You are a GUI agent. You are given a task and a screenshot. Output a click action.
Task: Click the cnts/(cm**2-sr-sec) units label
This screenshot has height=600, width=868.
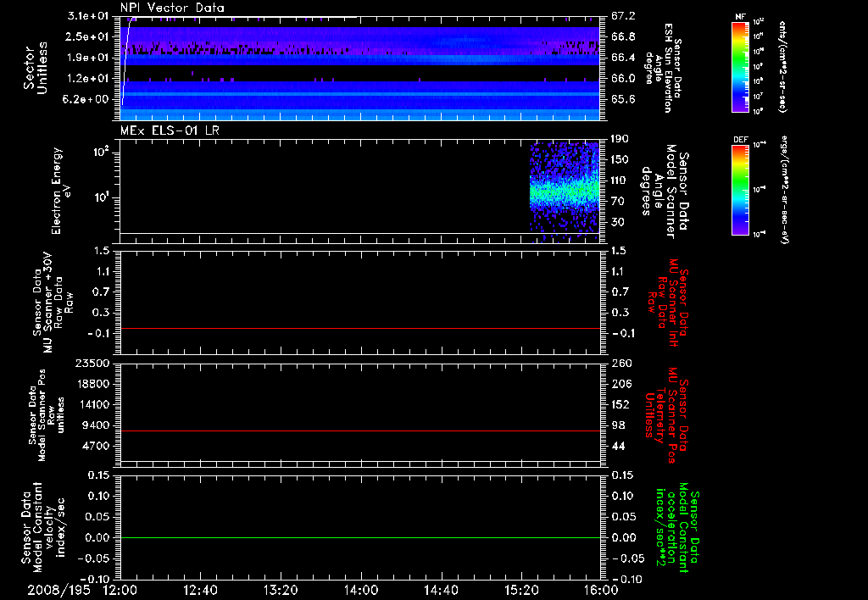coord(782,67)
